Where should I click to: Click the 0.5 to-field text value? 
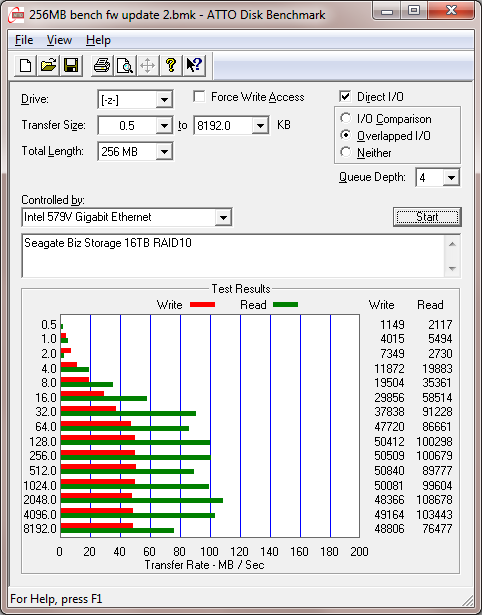pos(127,126)
